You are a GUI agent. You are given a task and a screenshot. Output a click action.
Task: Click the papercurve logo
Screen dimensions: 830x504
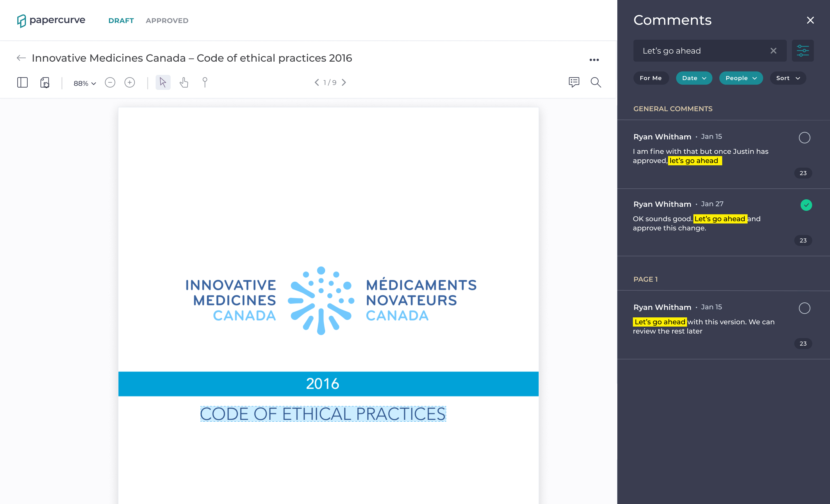pyautogui.click(x=51, y=20)
